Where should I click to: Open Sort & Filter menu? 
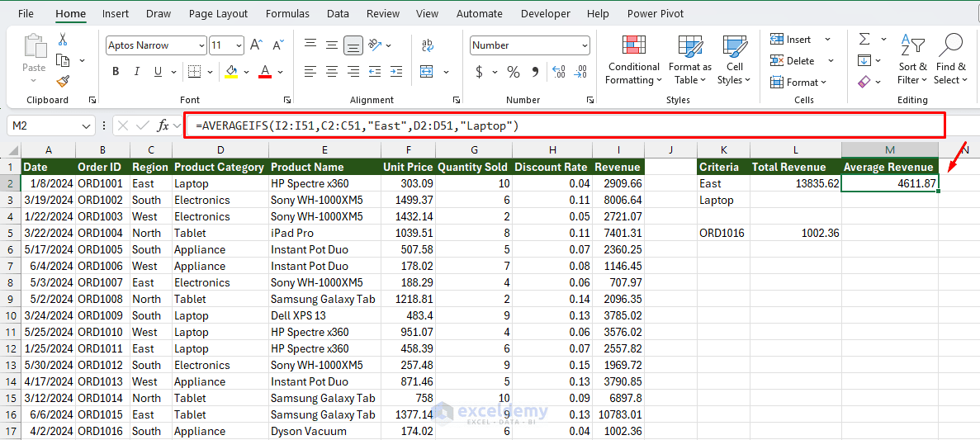tap(912, 59)
